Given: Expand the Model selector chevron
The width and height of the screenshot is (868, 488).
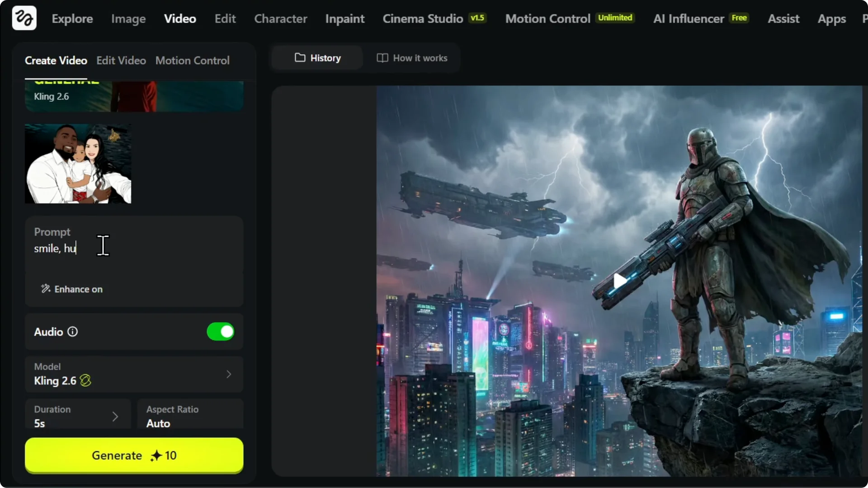Looking at the screenshot, I should [228, 374].
